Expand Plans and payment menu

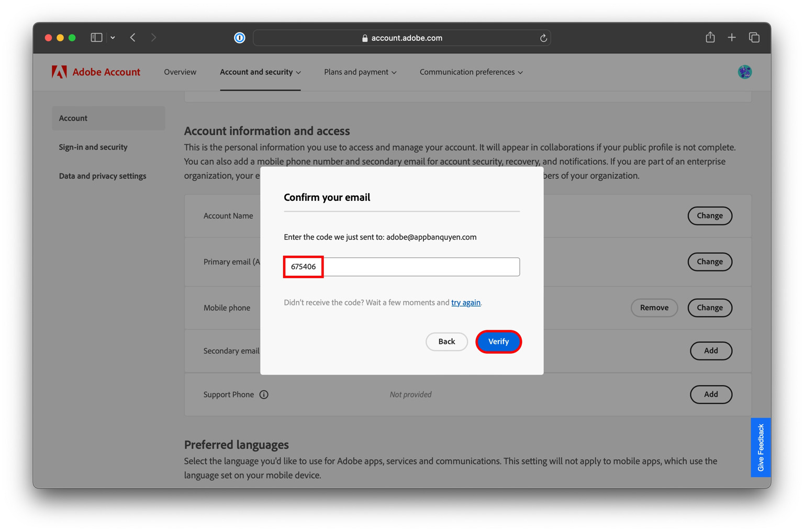point(360,72)
